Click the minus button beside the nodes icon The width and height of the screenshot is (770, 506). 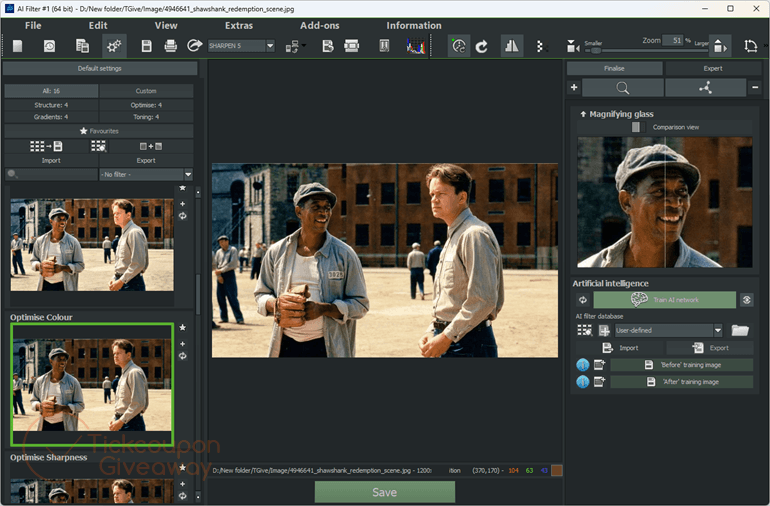coord(755,87)
